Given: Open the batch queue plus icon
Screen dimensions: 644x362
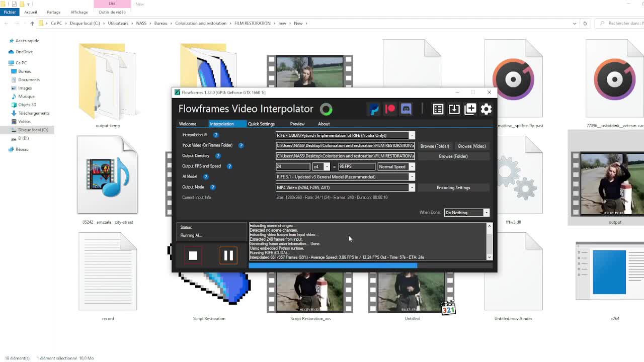Looking at the screenshot, I should (x=470, y=109).
